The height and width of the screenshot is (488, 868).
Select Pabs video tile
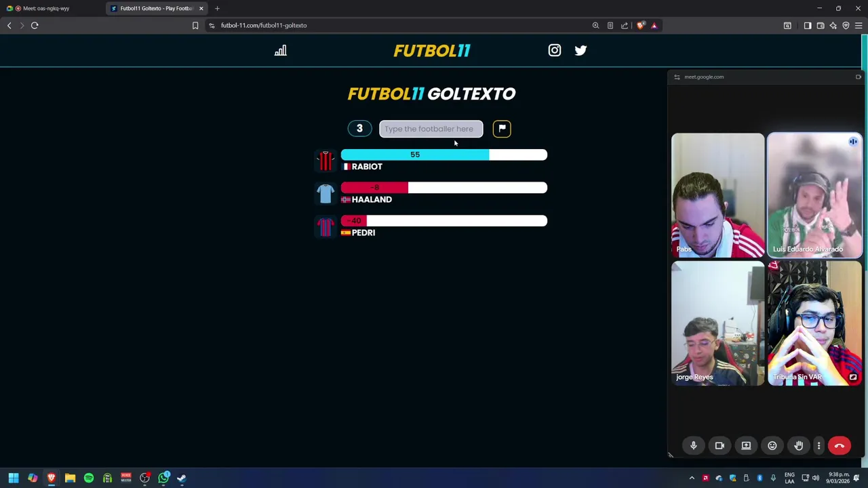(x=718, y=195)
